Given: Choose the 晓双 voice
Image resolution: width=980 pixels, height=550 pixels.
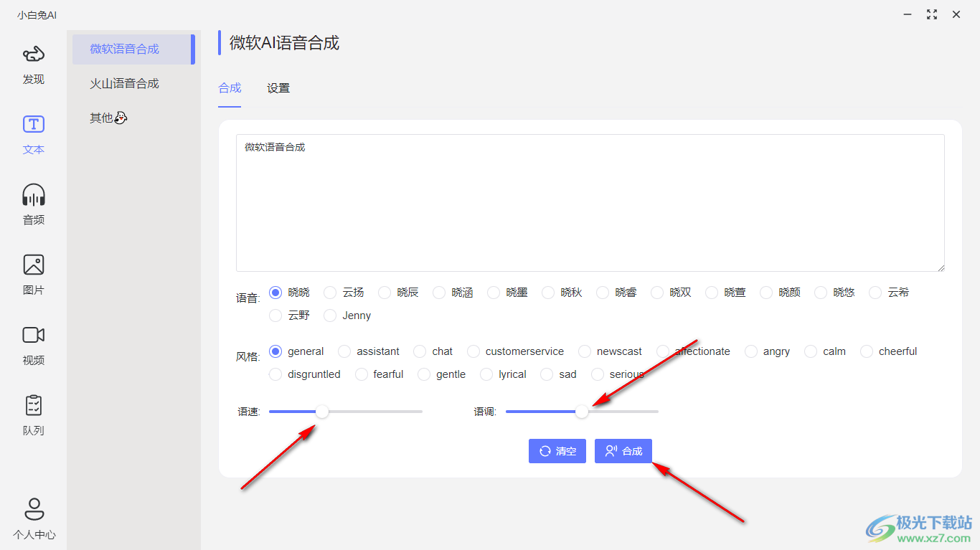Looking at the screenshot, I should [x=672, y=293].
